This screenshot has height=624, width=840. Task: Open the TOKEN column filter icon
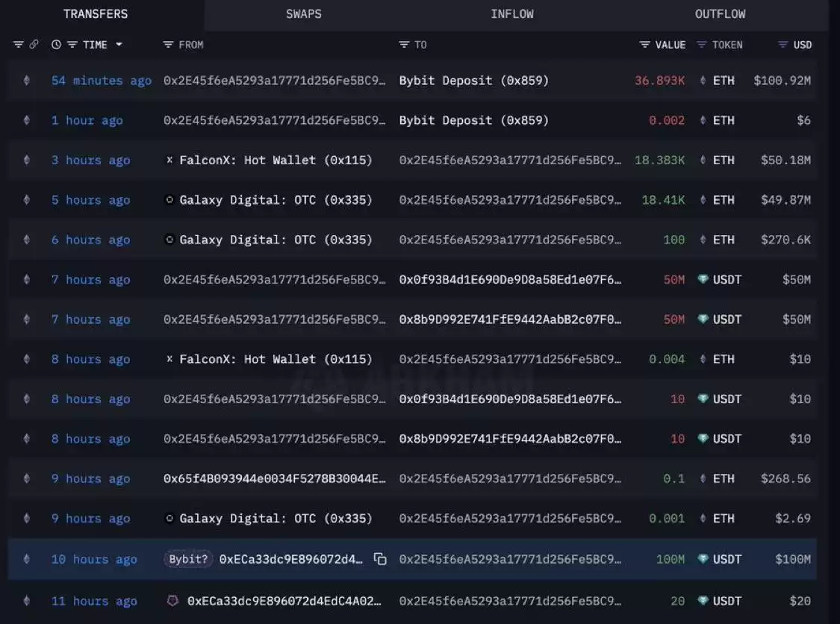coord(701,45)
